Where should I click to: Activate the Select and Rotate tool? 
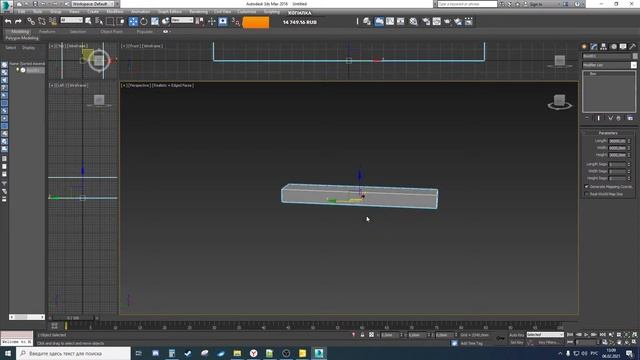coord(144,22)
